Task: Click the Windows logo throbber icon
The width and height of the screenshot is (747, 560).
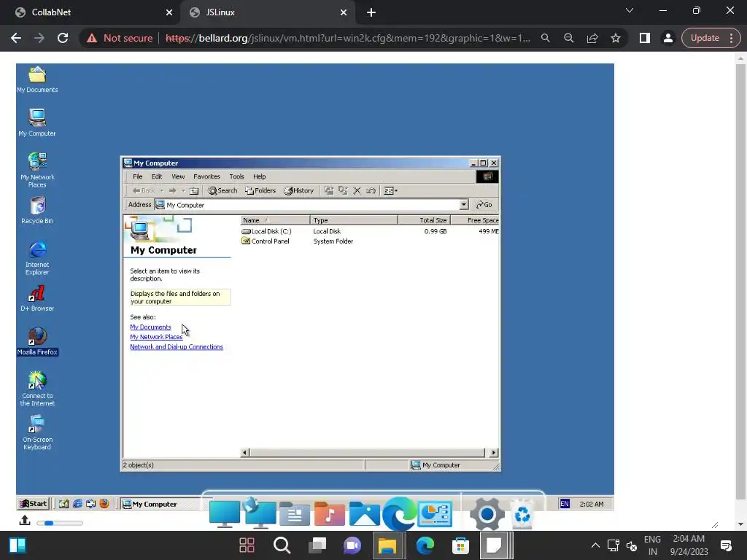Action: coord(487,176)
